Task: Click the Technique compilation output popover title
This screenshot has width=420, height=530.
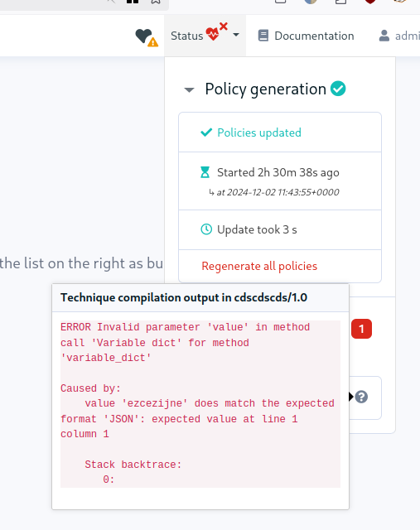Action: click(184, 297)
